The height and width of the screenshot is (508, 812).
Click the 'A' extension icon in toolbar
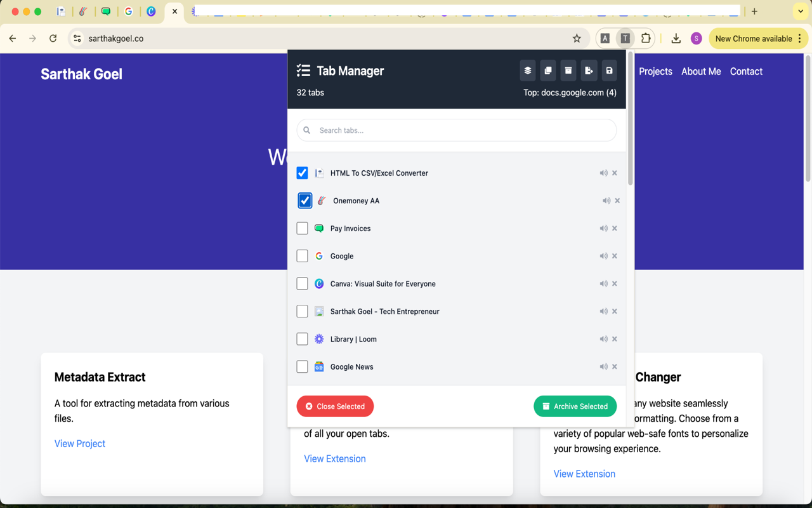tap(605, 39)
